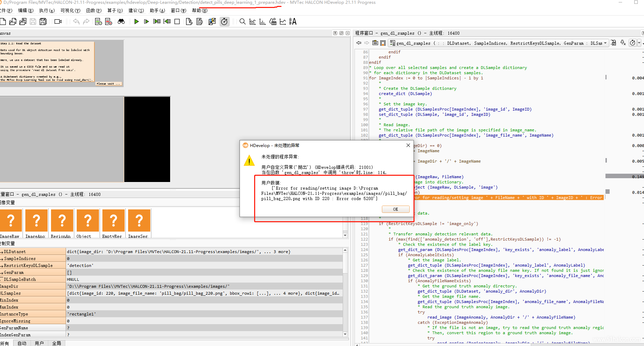The height and width of the screenshot is (346, 644).
Task: Select the DLSampleBatch variable row
Action: click(x=171, y=279)
